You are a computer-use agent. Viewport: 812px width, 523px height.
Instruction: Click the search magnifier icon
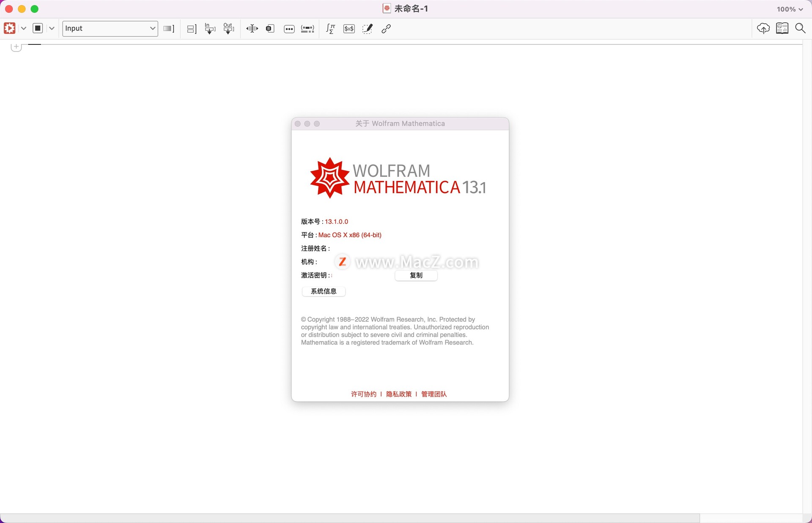click(800, 28)
